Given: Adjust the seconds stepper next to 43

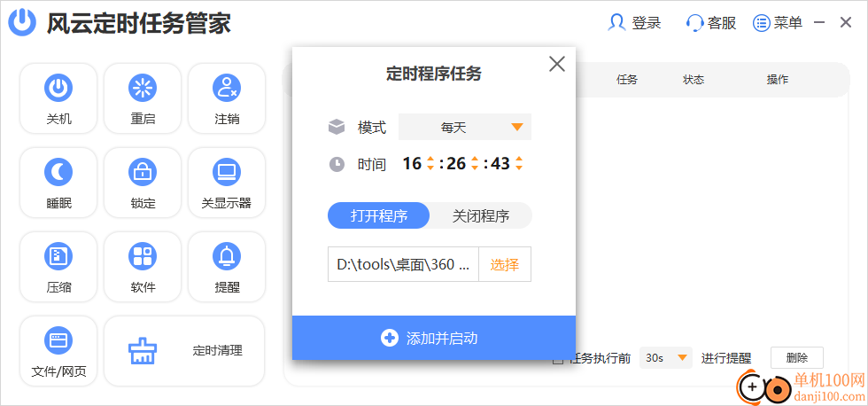Looking at the screenshot, I should [x=519, y=164].
